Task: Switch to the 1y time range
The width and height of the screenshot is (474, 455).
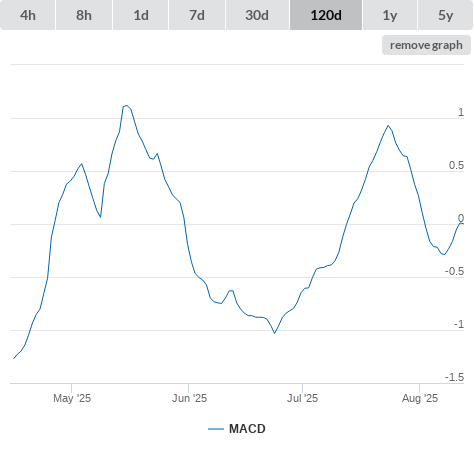Action: point(390,15)
